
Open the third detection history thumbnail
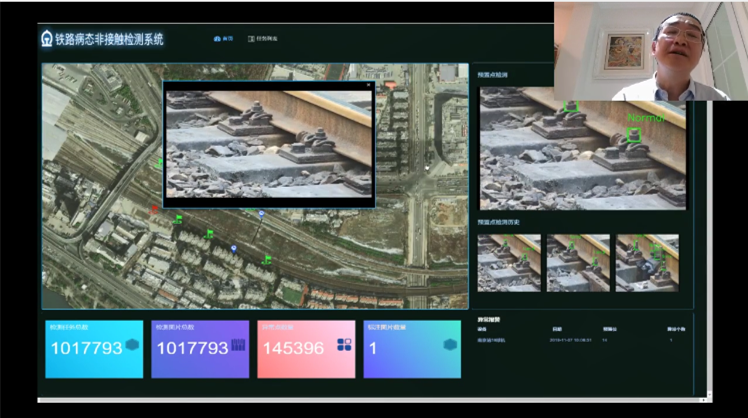point(647,263)
